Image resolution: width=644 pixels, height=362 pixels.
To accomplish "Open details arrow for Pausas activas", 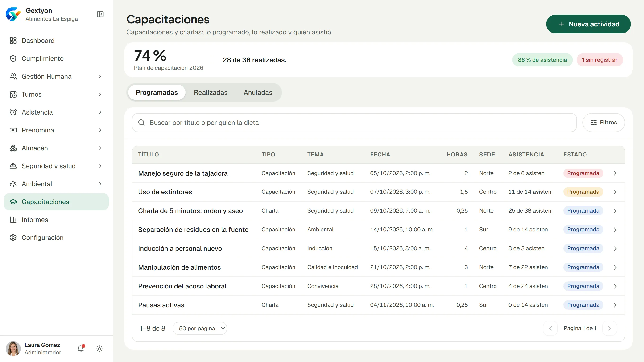I will point(615,305).
